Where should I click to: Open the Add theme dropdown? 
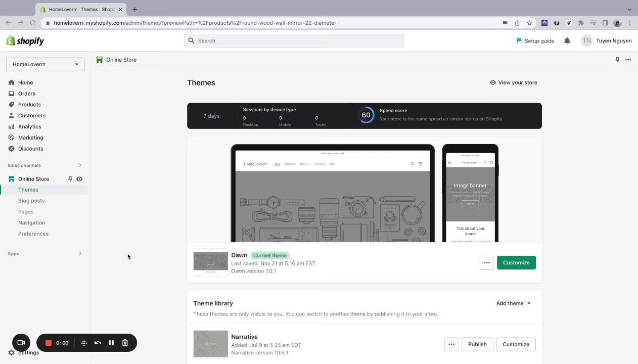[514, 303]
